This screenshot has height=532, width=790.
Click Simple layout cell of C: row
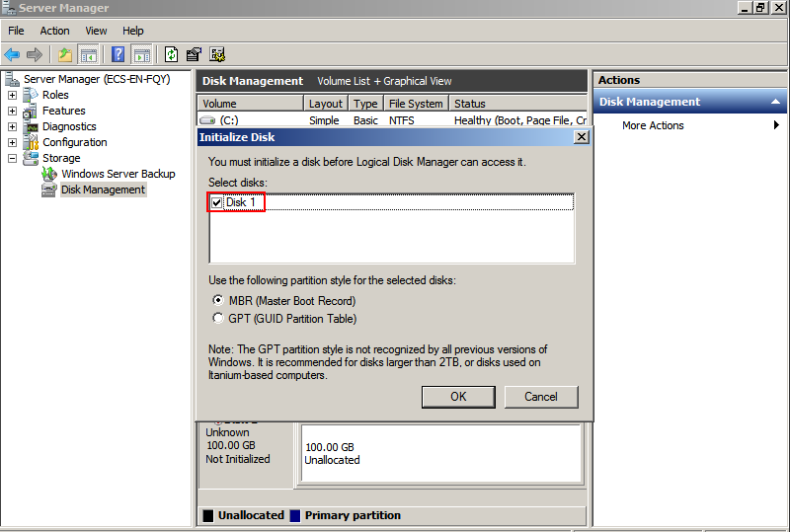pos(324,120)
